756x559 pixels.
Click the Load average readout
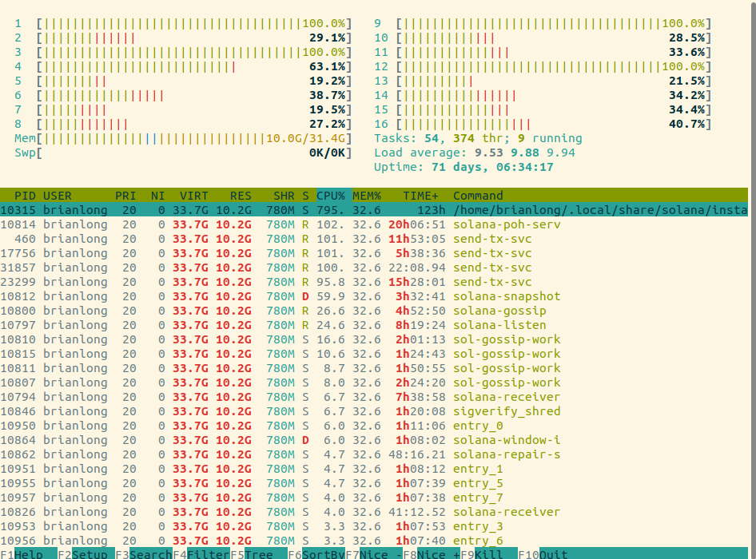(x=475, y=153)
